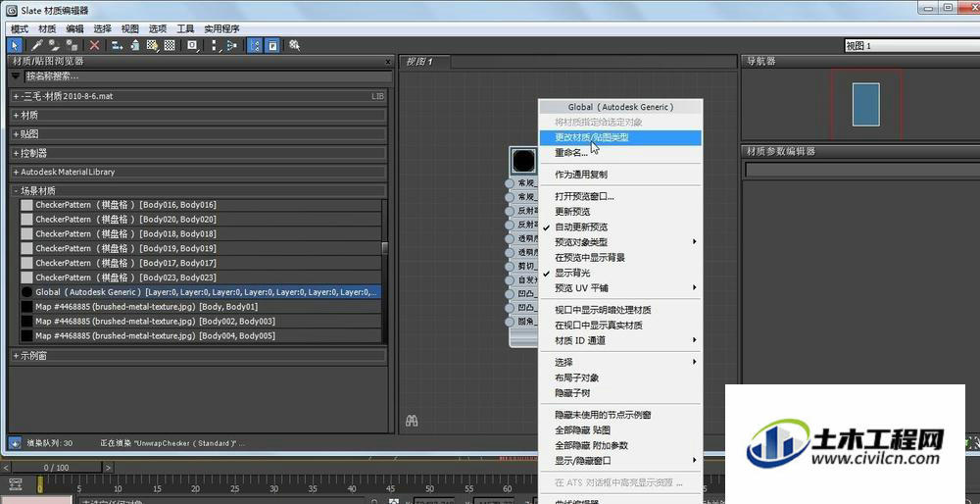Choose 打开预览窗口... menu entry
This screenshot has width=980, height=504.
point(620,196)
